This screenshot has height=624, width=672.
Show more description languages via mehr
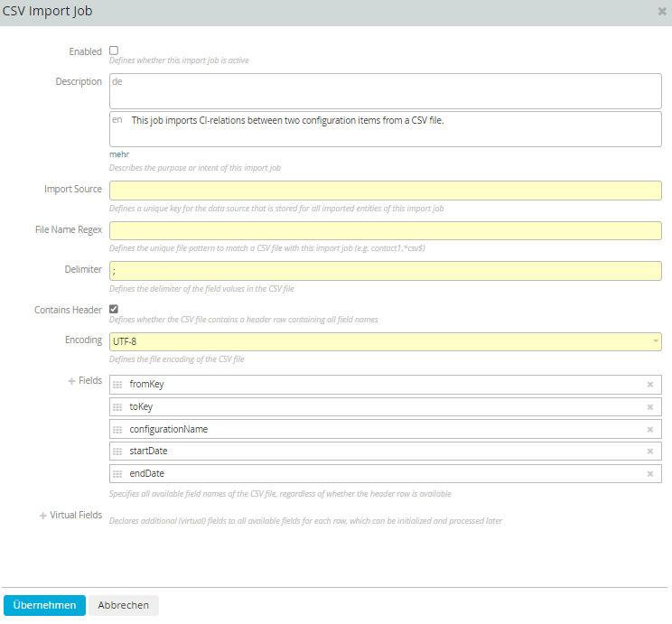pyautogui.click(x=119, y=154)
